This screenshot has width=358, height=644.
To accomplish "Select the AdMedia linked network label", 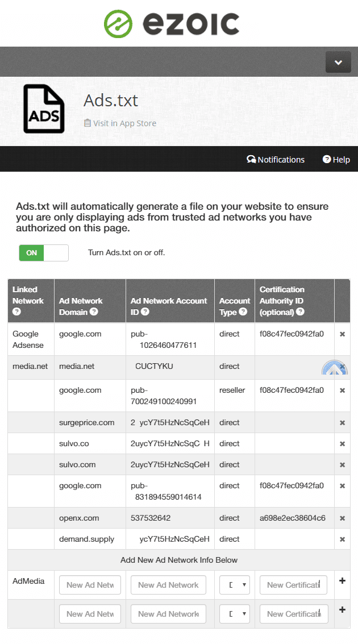I will 28,581.
